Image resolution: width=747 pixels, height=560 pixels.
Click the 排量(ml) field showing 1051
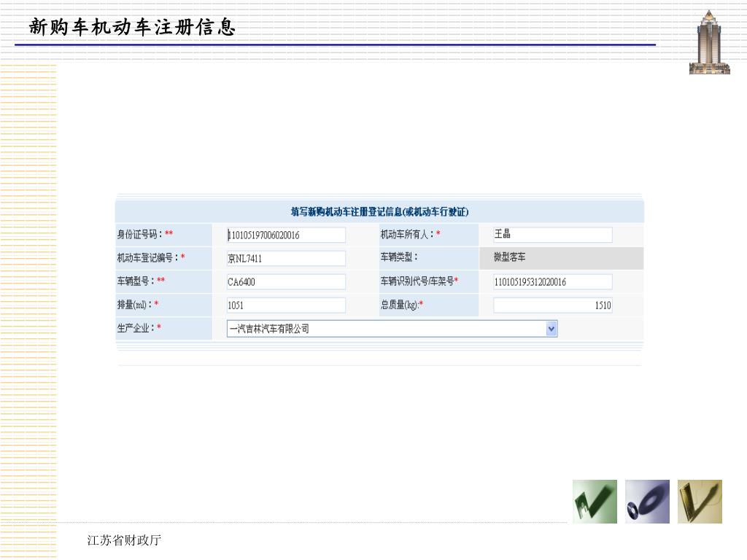[286, 306]
